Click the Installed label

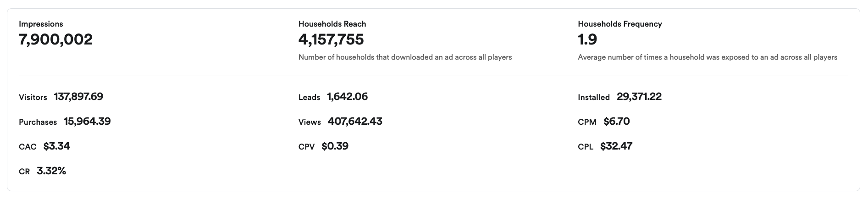[594, 97]
